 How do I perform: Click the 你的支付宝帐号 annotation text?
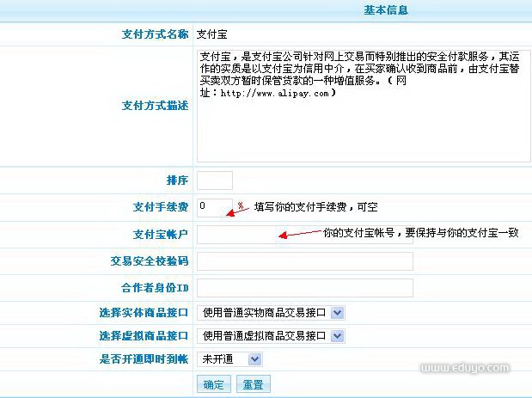click(420, 232)
